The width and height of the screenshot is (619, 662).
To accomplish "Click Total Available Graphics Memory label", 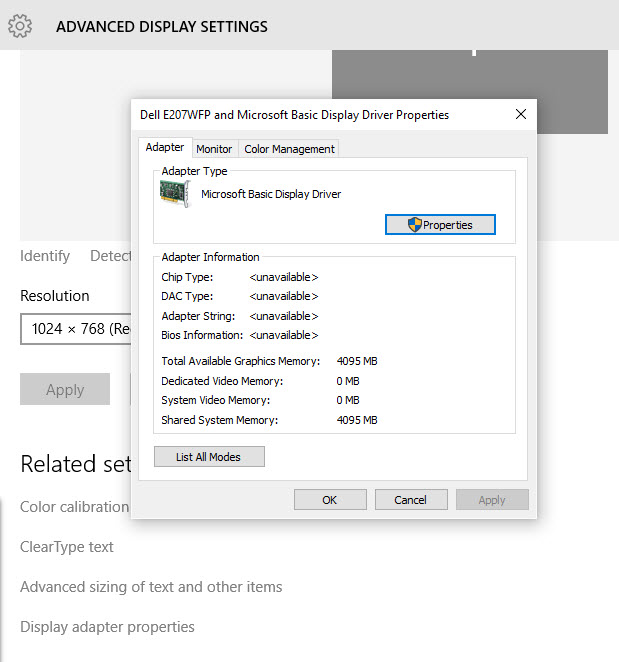I will click(x=241, y=361).
